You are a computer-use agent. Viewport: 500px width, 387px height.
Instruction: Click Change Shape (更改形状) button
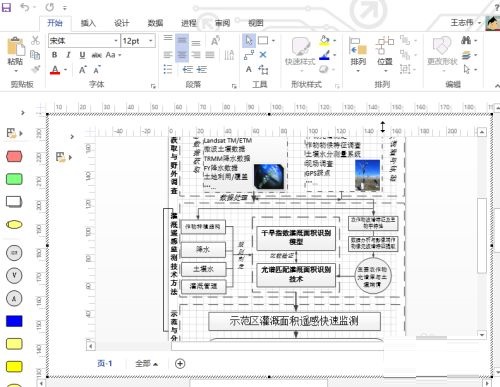442,53
